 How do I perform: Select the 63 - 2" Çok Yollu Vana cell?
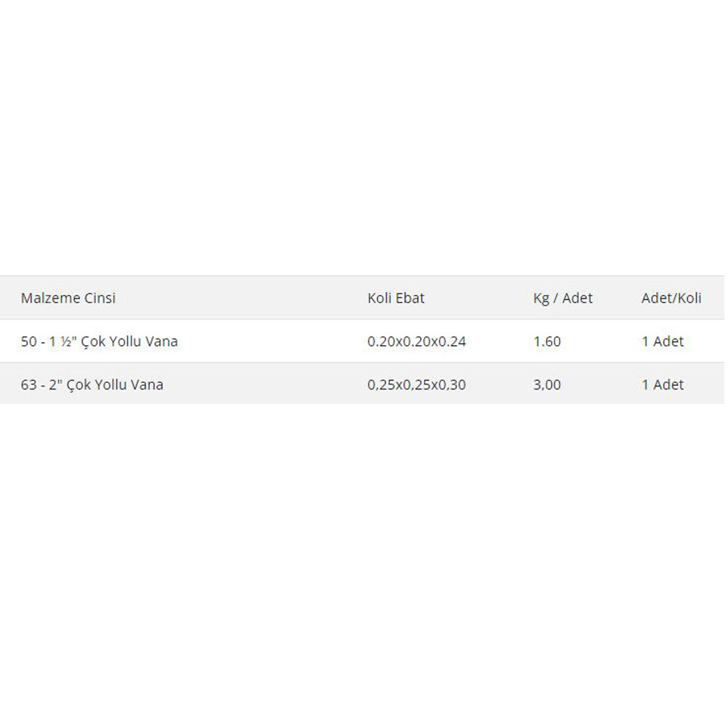[x=92, y=384]
